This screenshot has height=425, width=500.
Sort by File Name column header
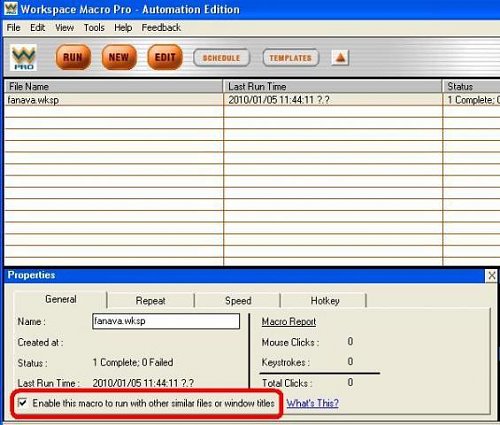coord(113,87)
